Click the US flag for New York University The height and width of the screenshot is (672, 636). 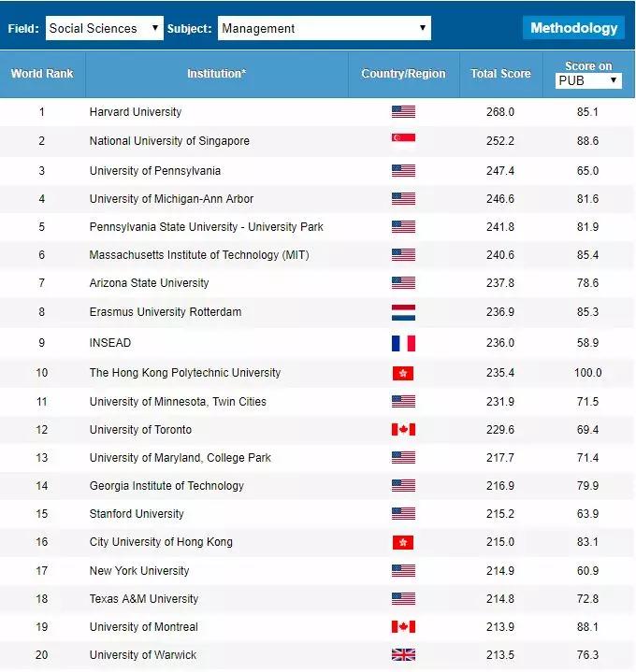pos(403,571)
